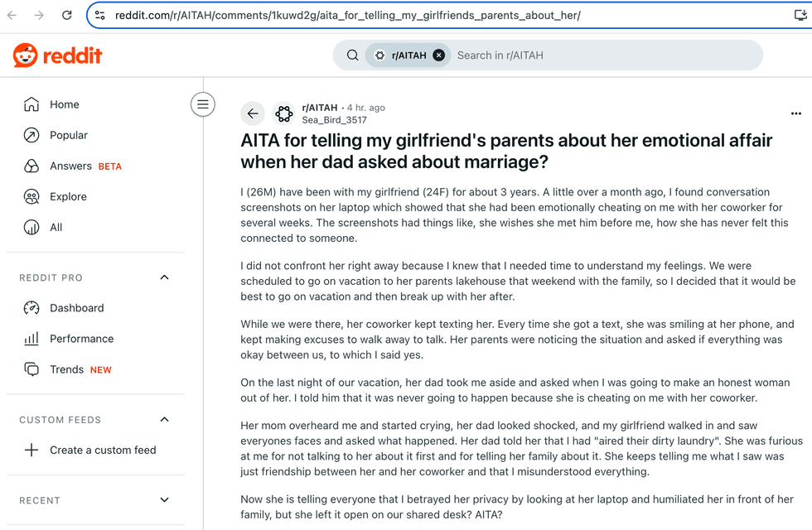The width and height of the screenshot is (812, 530).
Task: Remove the r/AITAH search filter
Action: pyautogui.click(x=438, y=55)
